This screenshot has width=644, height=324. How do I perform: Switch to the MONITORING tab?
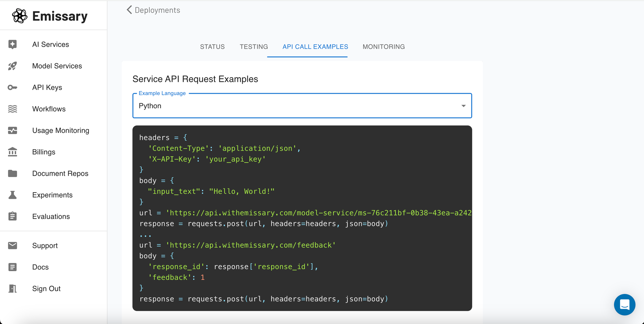coord(384,47)
